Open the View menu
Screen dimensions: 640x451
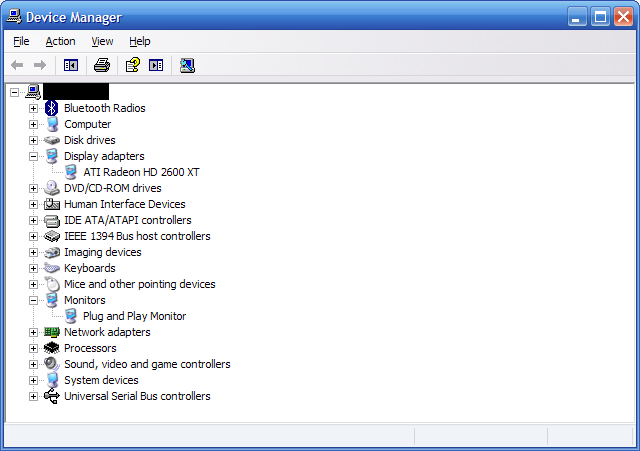click(102, 41)
